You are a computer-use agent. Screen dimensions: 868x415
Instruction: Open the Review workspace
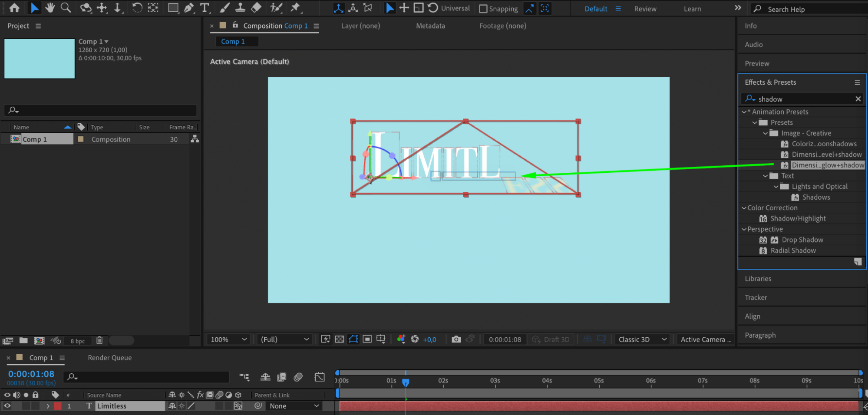click(x=645, y=9)
